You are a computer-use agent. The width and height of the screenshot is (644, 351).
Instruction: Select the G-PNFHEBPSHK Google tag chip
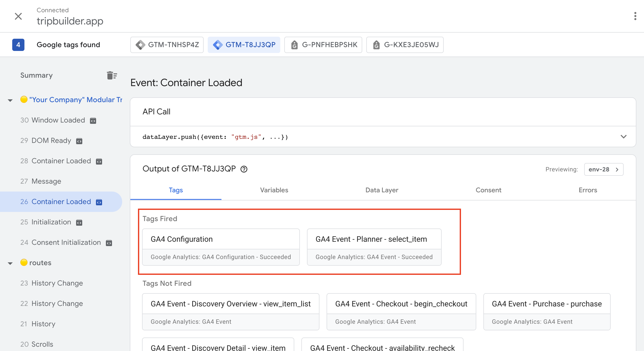click(323, 45)
